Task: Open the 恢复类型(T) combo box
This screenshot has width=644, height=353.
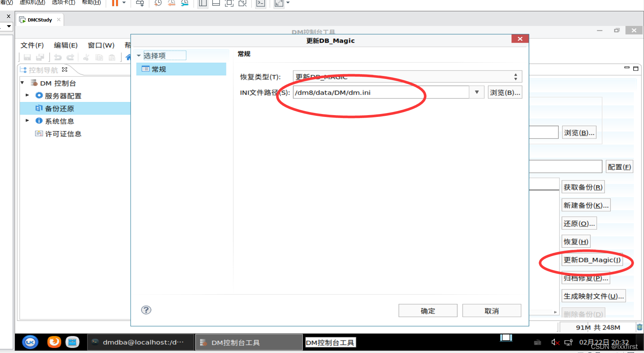Action: click(407, 77)
